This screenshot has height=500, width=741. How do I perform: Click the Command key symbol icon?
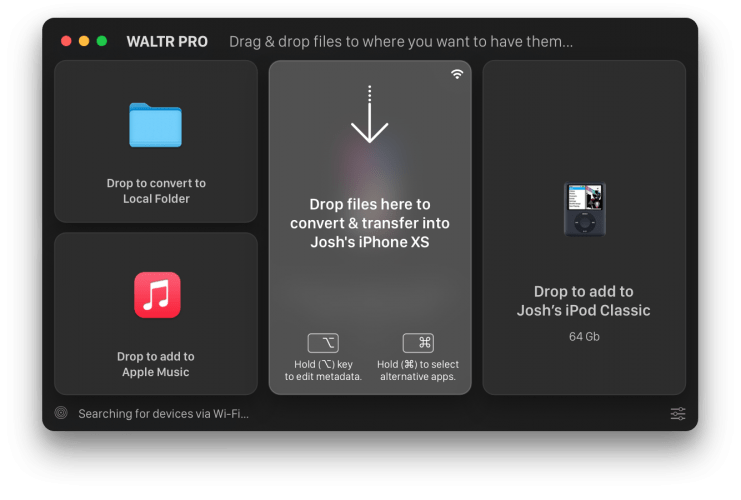tap(418, 343)
